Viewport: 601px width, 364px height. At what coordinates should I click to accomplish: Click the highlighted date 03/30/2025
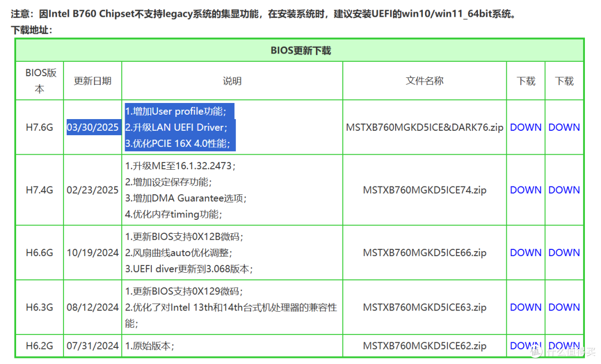click(93, 127)
